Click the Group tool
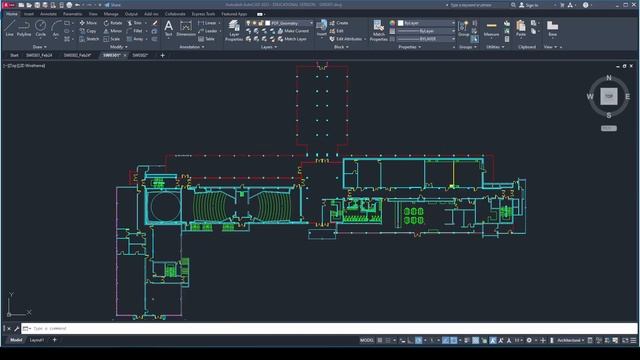This screenshot has width=640, height=360. tap(463, 29)
